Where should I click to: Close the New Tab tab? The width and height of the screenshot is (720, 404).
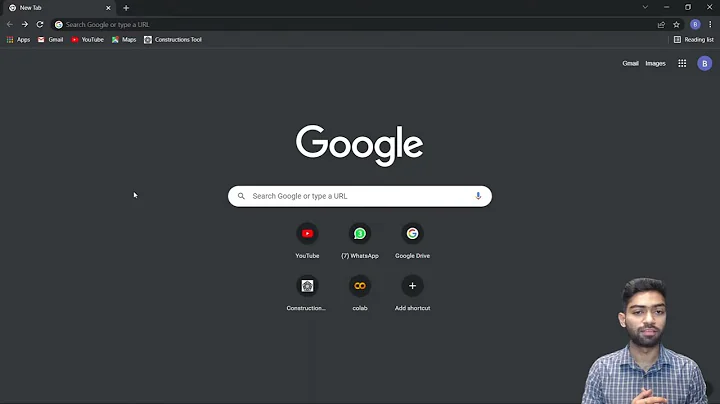tap(108, 8)
